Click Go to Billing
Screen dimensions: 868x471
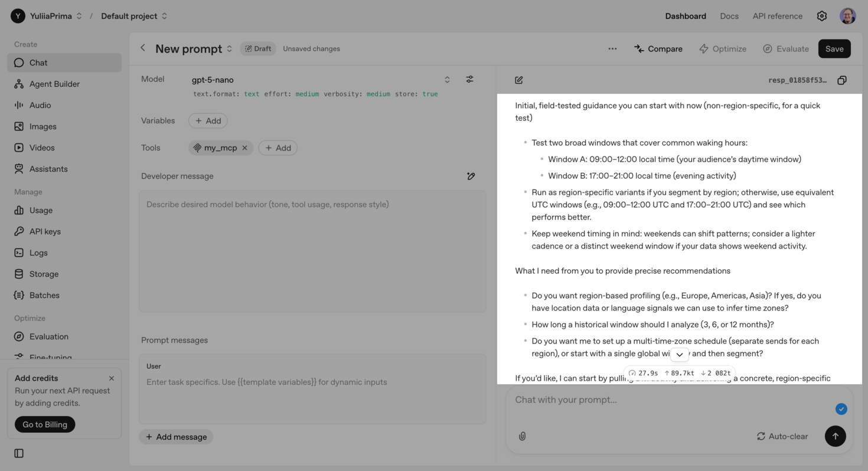tap(45, 424)
